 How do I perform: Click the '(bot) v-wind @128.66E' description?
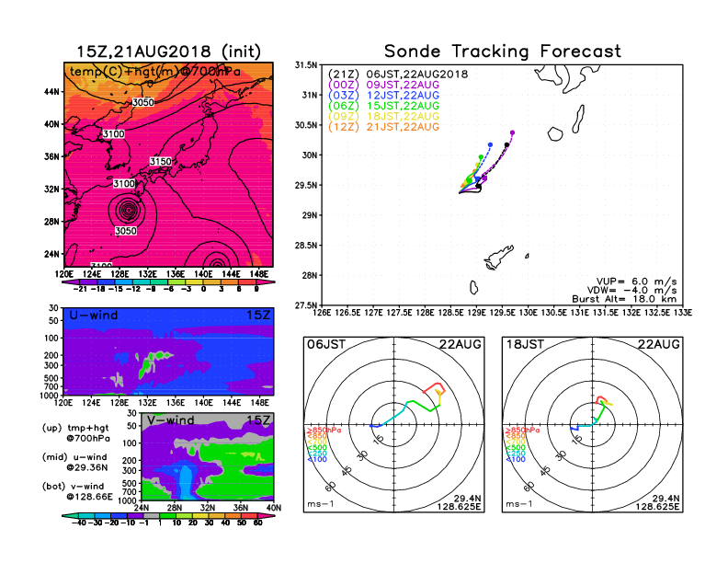click(77, 491)
